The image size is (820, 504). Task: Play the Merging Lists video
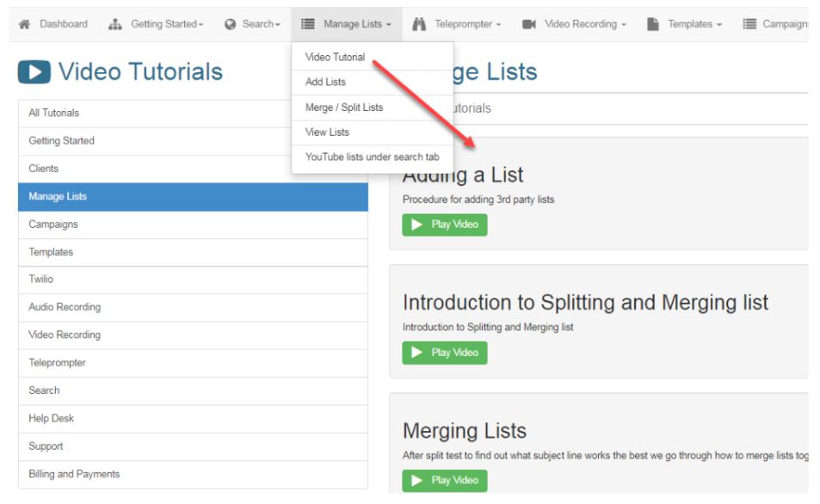pyautogui.click(x=444, y=480)
